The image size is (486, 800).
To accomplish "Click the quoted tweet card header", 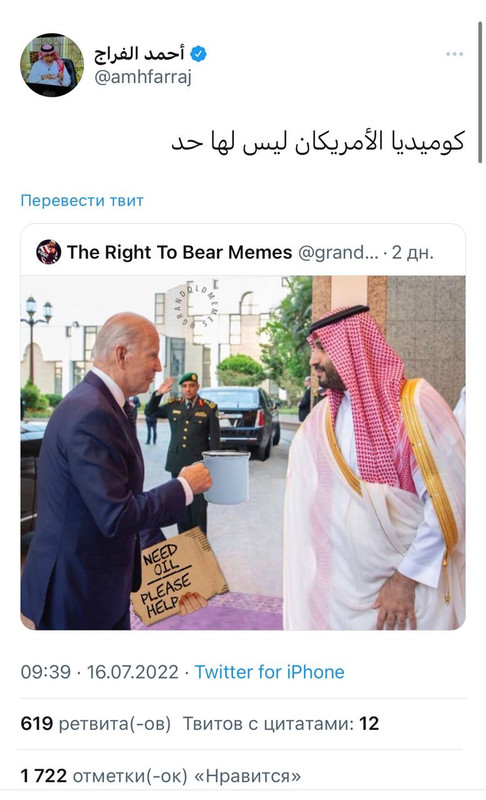I will coord(243,252).
